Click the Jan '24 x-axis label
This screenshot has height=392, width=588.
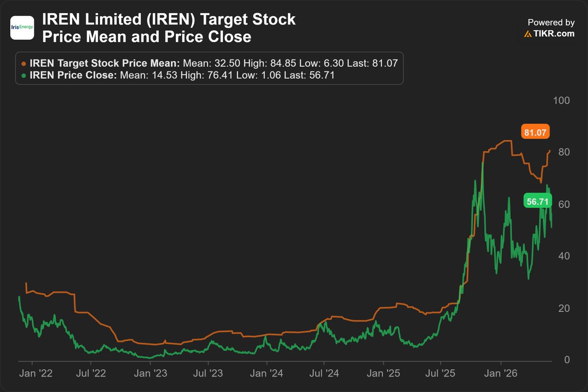click(267, 374)
